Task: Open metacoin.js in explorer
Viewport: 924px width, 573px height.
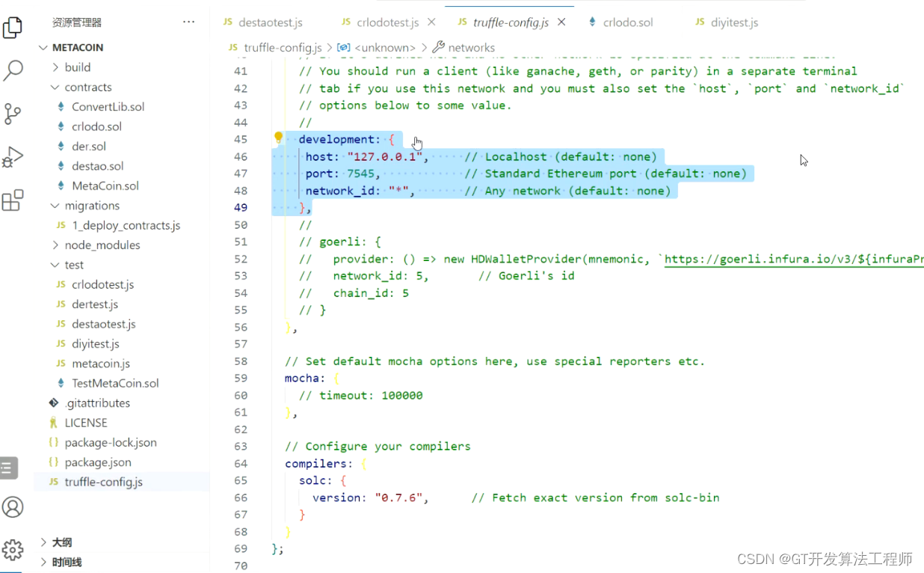Action: pos(101,364)
